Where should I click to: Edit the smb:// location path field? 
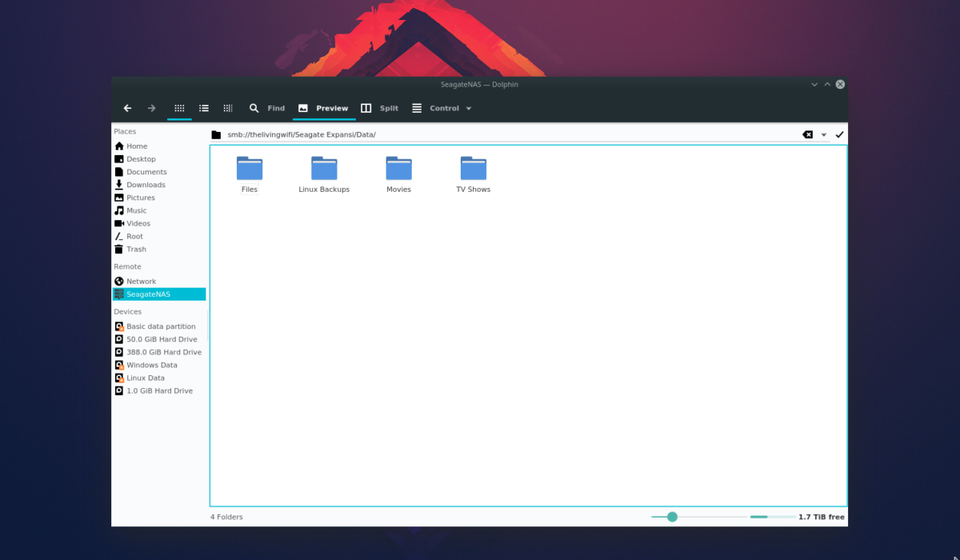pos(512,134)
